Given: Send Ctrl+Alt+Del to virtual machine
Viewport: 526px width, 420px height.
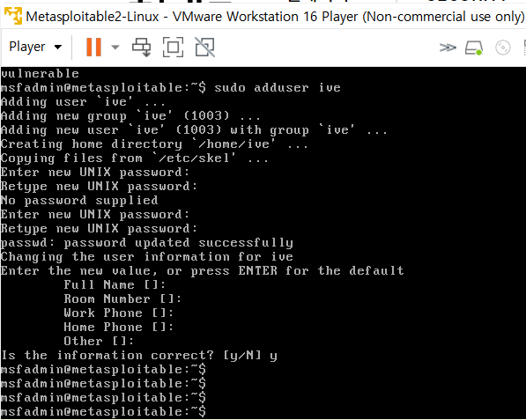Looking at the screenshot, I should pyautogui.click(x=141, y=47).
